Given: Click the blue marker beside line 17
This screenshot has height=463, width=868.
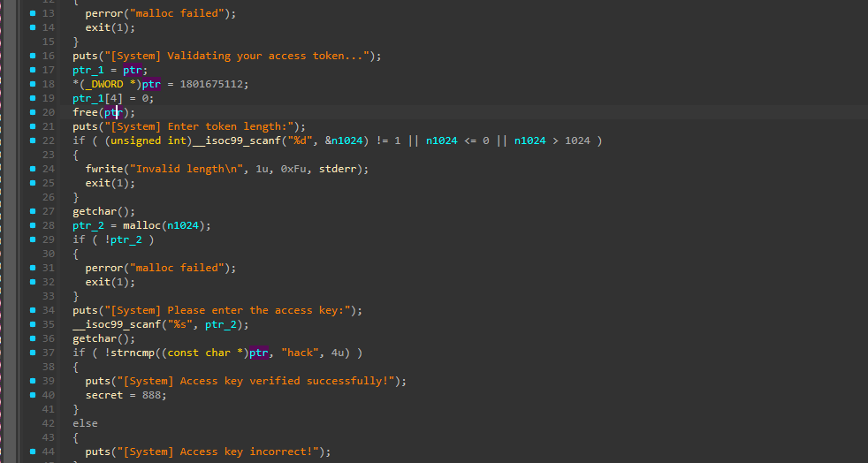Looking at the screenshot, I should pyautogui.click(x=34, y=70).
